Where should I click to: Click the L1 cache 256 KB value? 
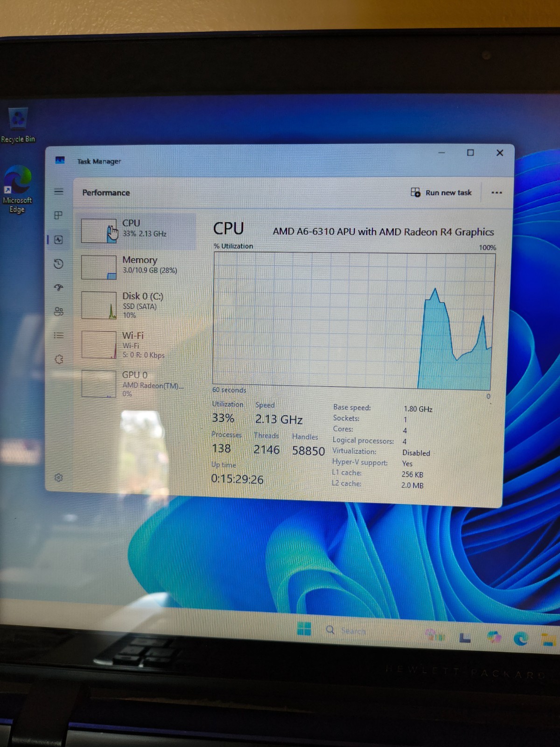tap(413, 474)
